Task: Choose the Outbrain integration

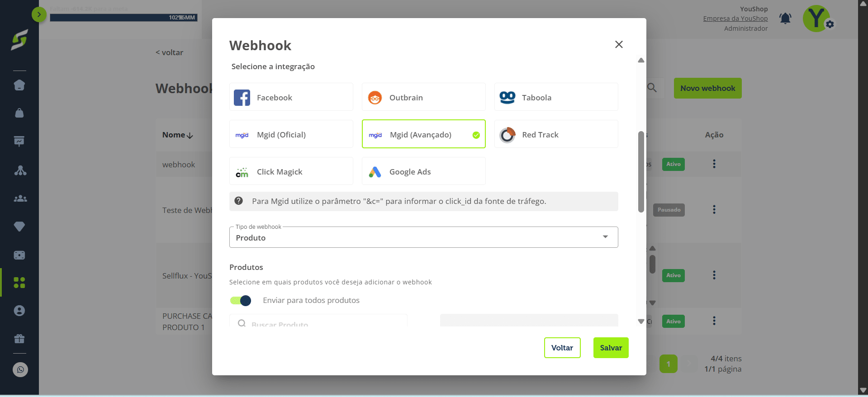Action: pos(423,97)
